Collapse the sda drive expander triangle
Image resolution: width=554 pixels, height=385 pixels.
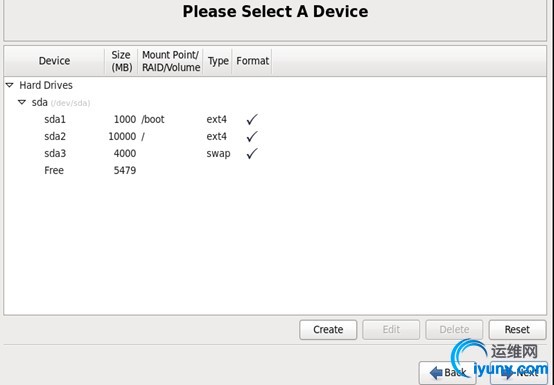22,102
